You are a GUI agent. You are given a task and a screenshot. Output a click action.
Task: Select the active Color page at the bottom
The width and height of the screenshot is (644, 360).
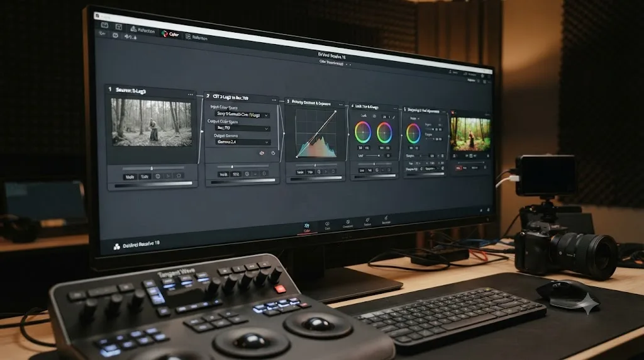307,228
